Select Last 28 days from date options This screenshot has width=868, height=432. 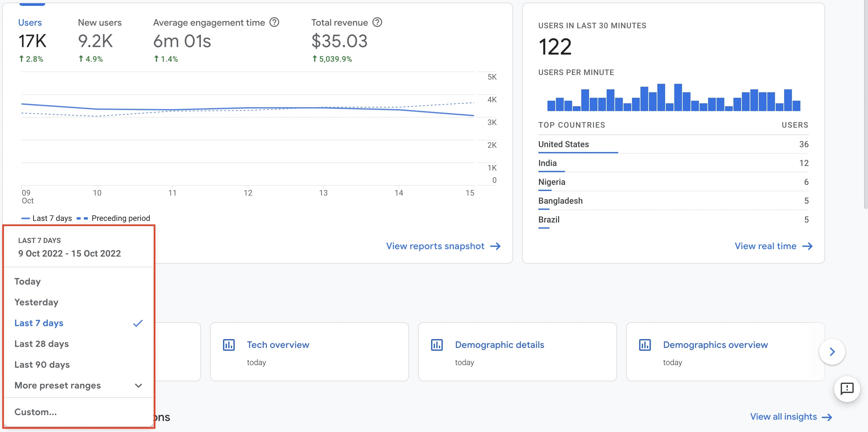[41, 344]
